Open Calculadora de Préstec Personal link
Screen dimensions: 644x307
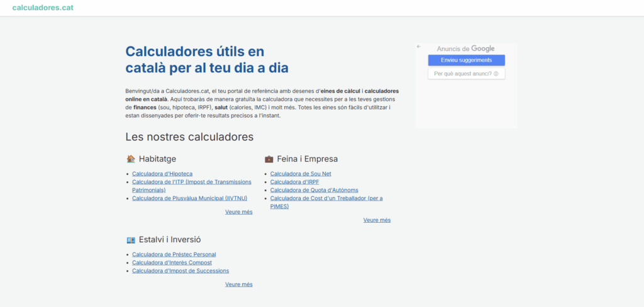(x=174, y=254)
